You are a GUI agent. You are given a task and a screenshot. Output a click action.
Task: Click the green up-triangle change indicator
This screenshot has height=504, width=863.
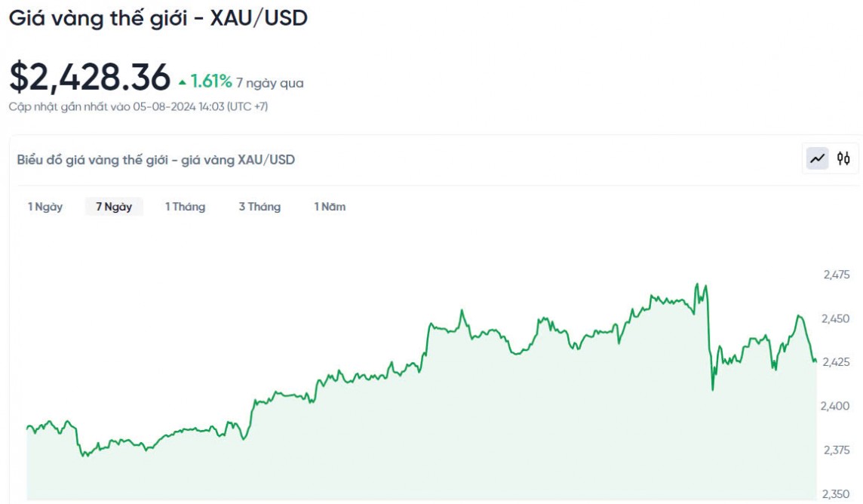click(183, 81)
